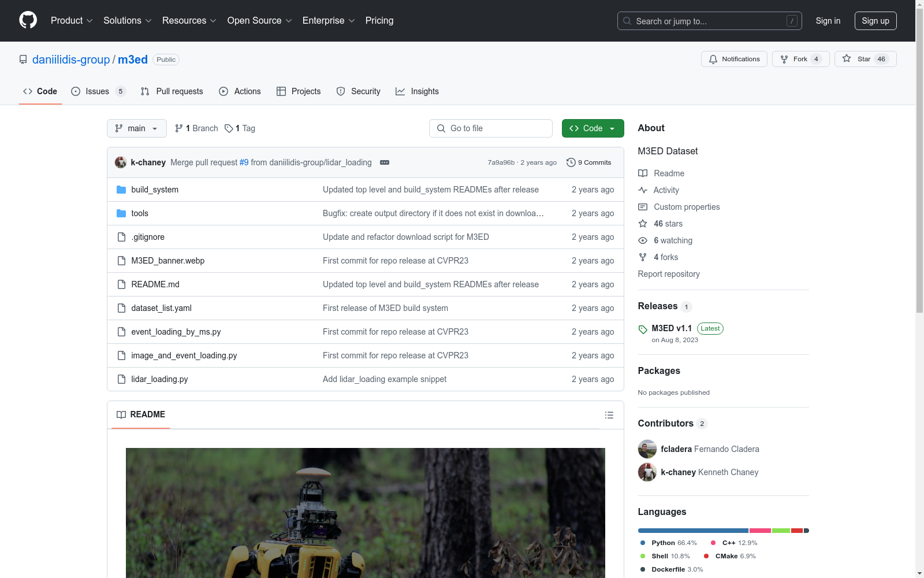Expand the Enterprise menu
924x578 pixels.
pyautogui.click(x=329, y=20)
